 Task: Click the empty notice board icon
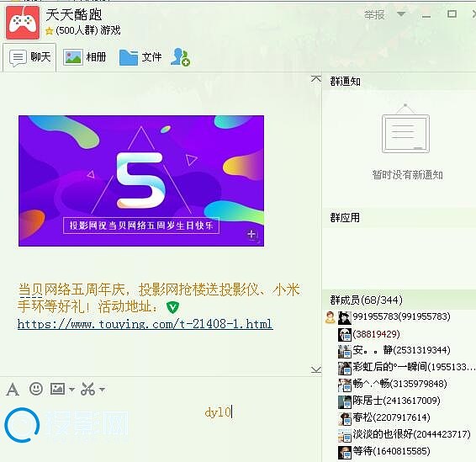[405, 129]
